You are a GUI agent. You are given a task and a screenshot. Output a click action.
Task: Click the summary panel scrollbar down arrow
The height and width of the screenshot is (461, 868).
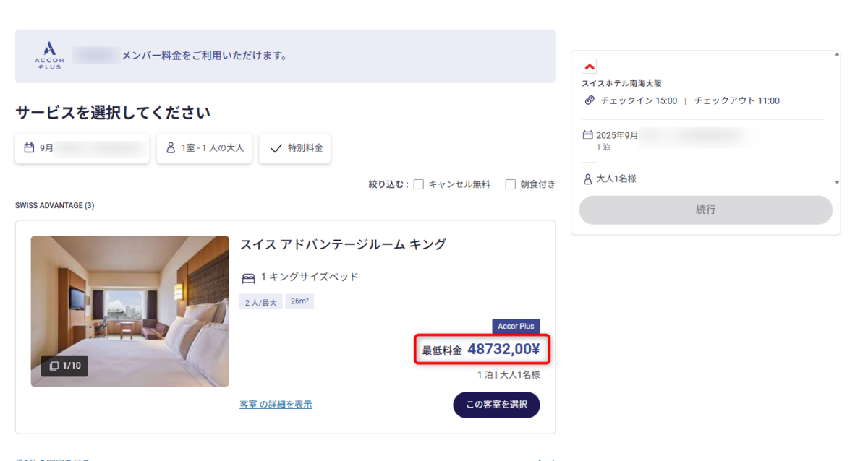(838, 183)
